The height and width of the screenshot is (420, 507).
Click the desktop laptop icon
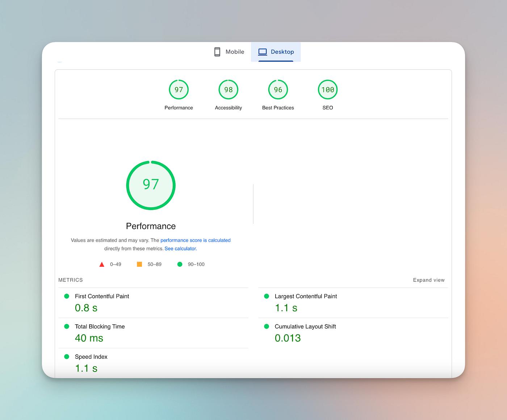(263, 52)
